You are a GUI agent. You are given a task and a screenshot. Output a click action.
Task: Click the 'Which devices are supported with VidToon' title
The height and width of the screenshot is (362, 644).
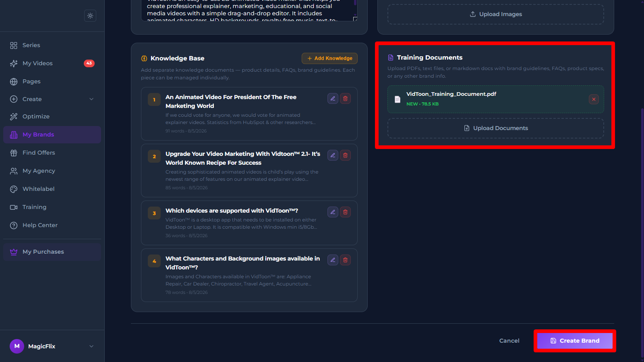(232, 211)
